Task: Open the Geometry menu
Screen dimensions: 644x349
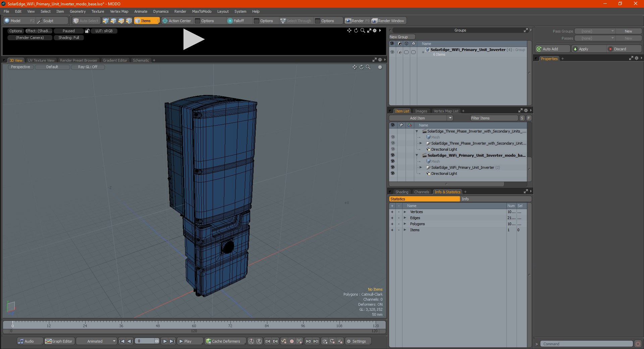Action: tap(77, 11)
